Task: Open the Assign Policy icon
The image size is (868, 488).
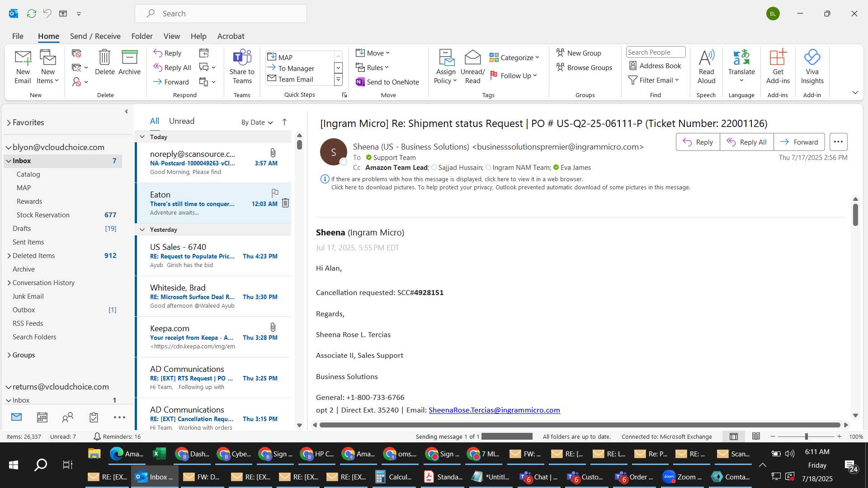Action: (x=446, y=67)
